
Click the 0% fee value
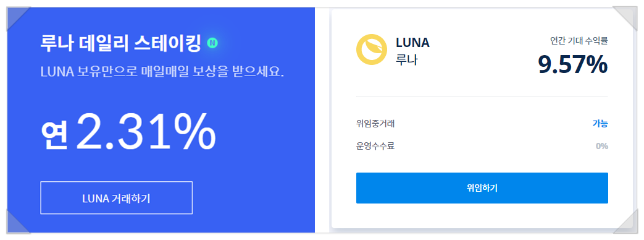(x=601, y=146)
